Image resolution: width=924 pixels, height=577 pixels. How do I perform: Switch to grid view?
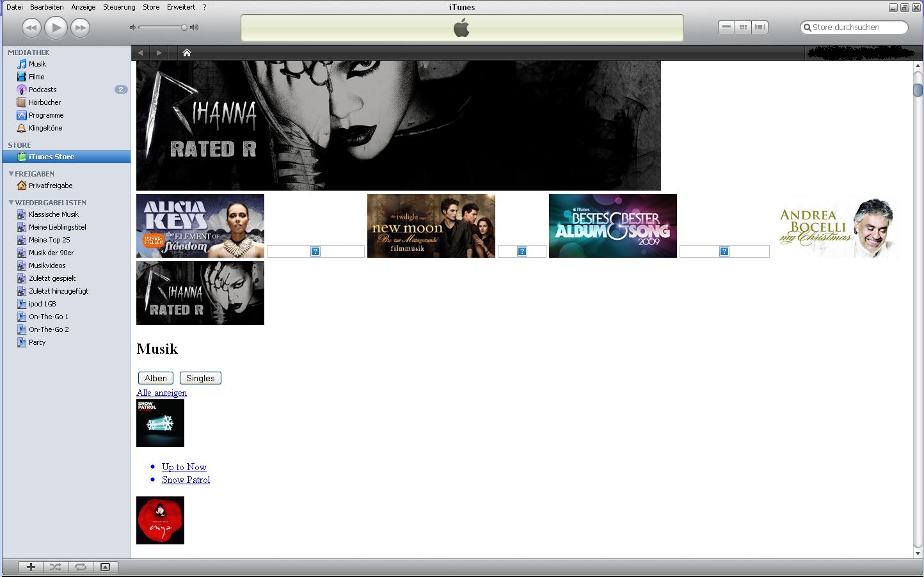pyautogui.click(x=743, y=28)
